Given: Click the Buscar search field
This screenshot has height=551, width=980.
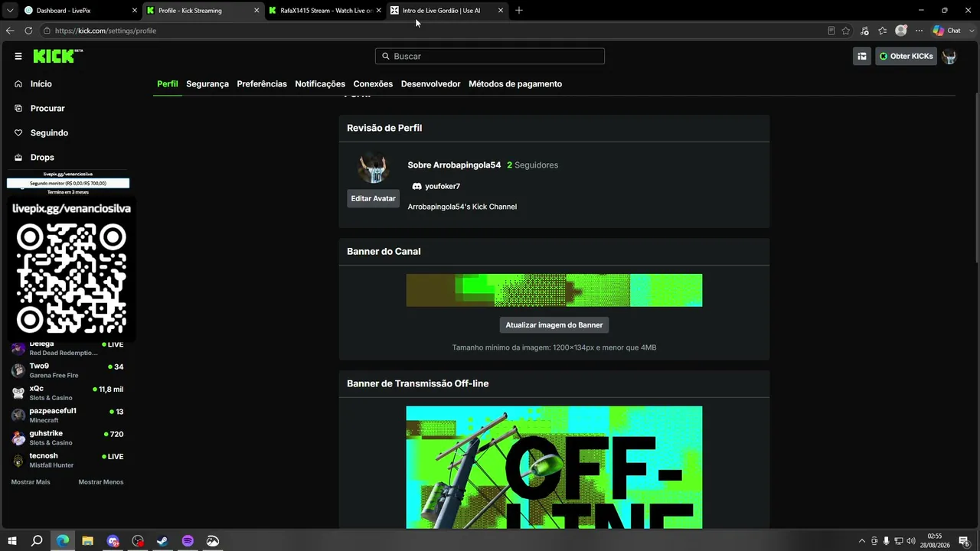Looking at the screenshot, I should (x=490, y=56).
